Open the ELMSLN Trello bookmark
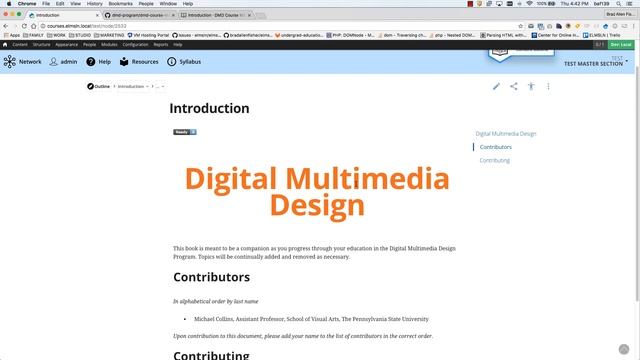Image resolution: width=640 pixels, height=360 pixels. point(602,36)
